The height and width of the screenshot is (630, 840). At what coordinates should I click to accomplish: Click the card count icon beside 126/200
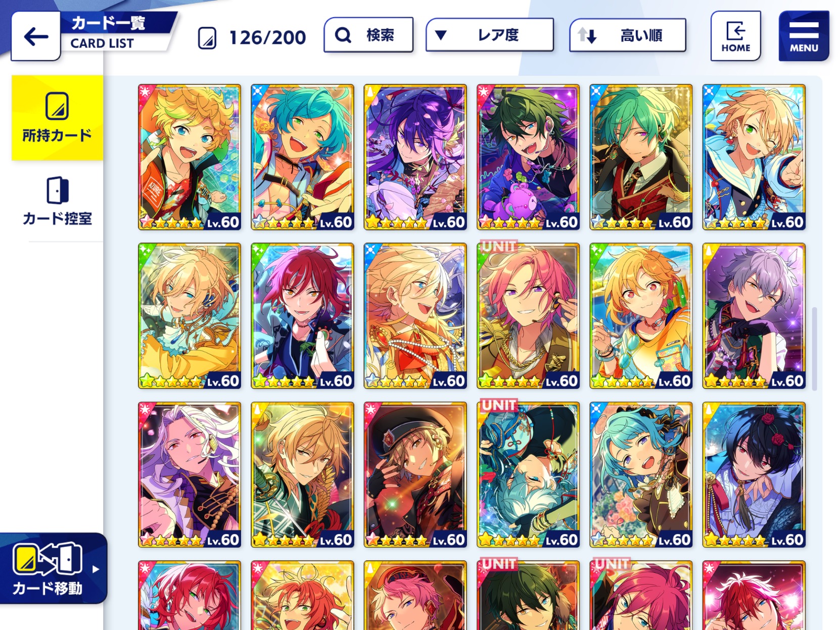207,38
